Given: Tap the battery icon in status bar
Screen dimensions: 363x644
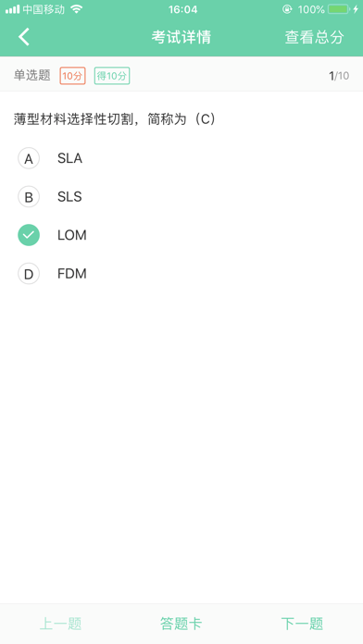Looking at the screenshot, I should 338,9.
